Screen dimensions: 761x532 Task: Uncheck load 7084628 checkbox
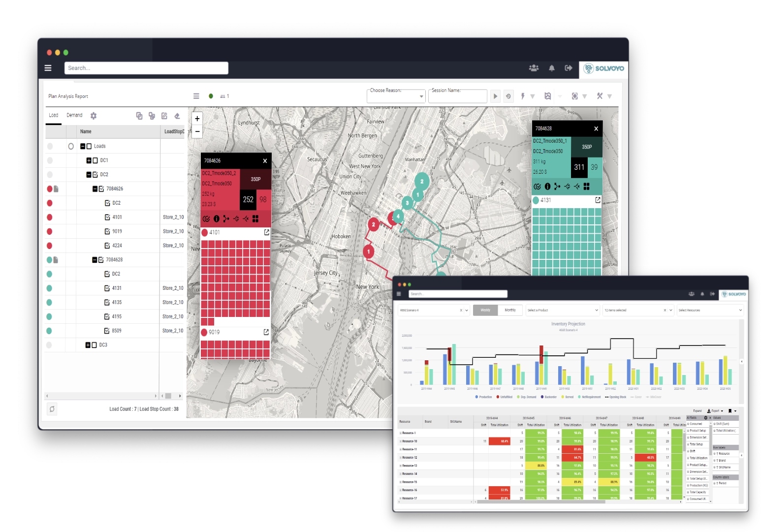[x=101, y=260]
